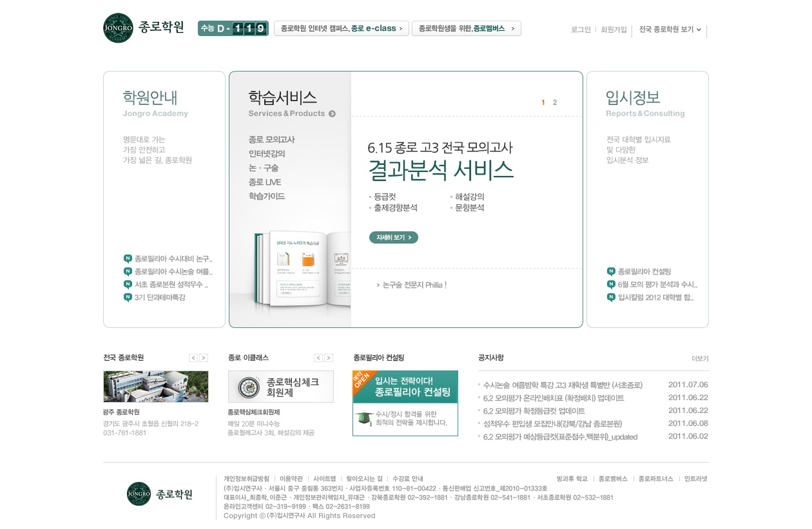Click the 찾아오시는 길 footer link
The width and height of the screenshot is (812, 529).
[x=364, y=479]
